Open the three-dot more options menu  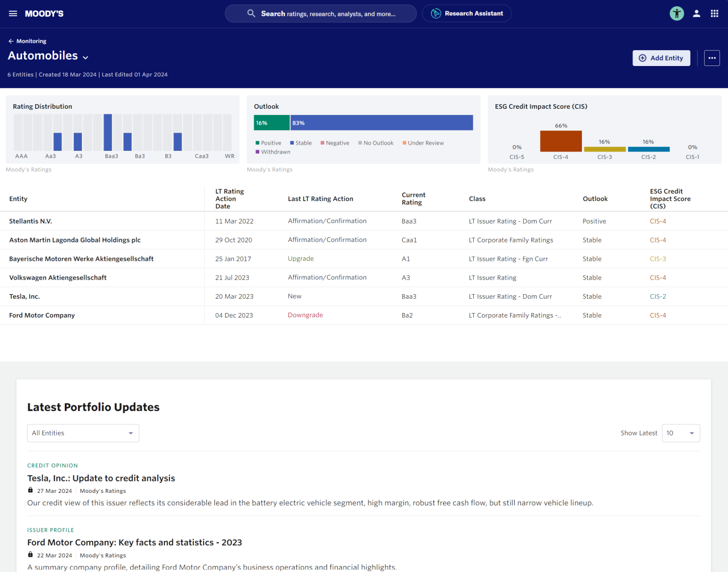click(712, 58)
